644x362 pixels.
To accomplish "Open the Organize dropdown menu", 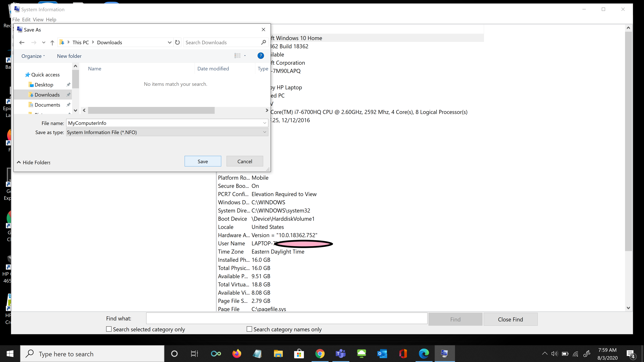I will tap(33, 56).
